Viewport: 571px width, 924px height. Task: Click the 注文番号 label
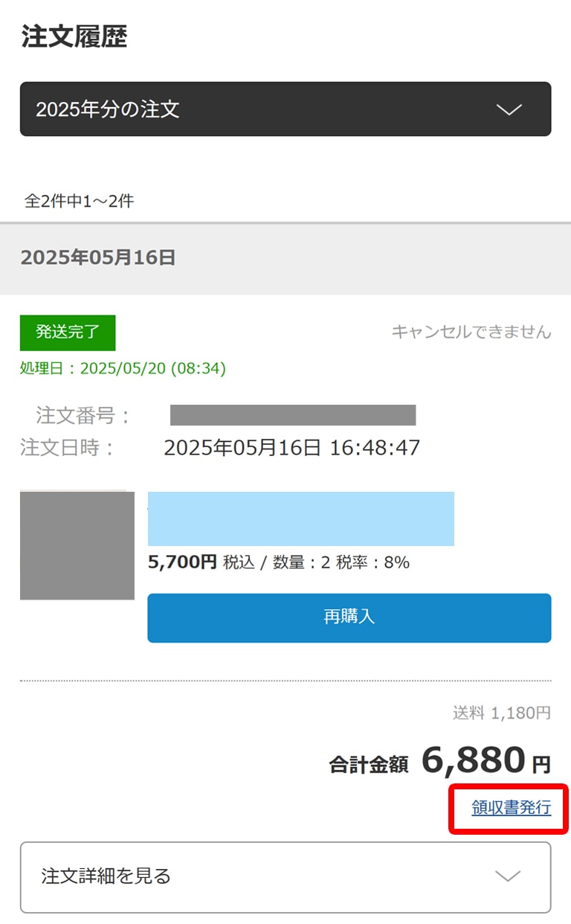[83, 415]
